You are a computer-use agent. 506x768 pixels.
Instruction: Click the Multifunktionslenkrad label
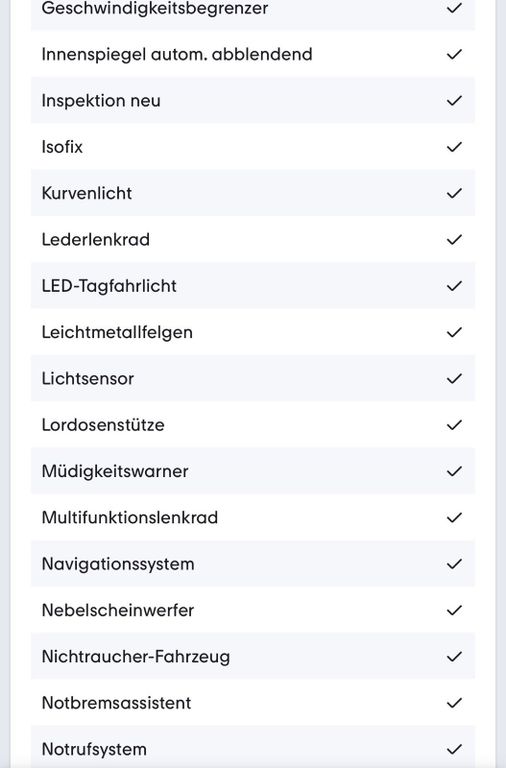click(130, 517)
